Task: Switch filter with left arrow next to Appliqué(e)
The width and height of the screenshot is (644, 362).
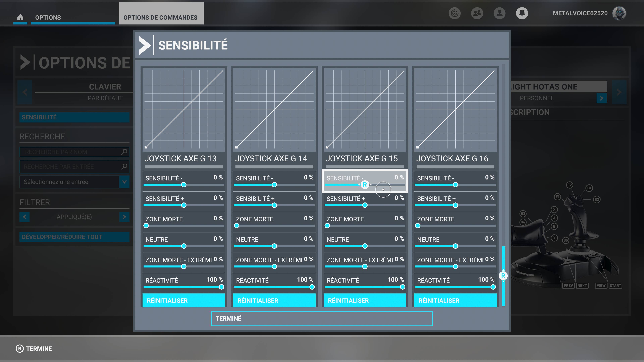Action: [x=24, y=217]
